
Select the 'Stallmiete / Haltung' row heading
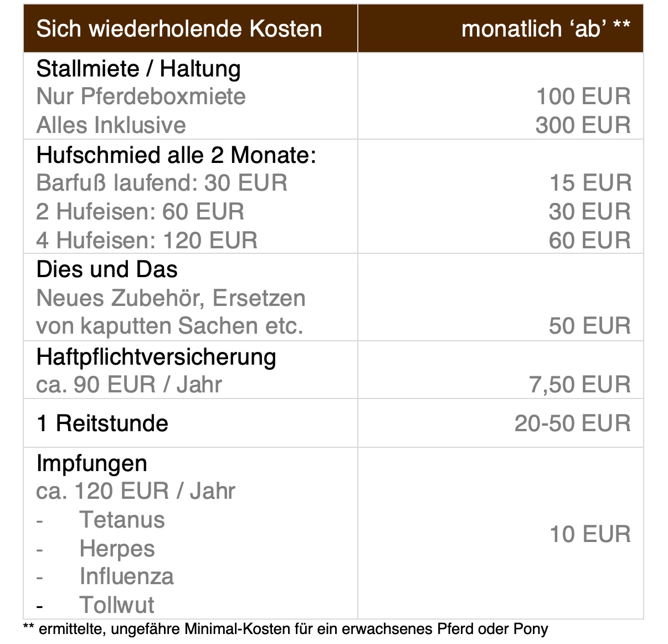(138, 69)
